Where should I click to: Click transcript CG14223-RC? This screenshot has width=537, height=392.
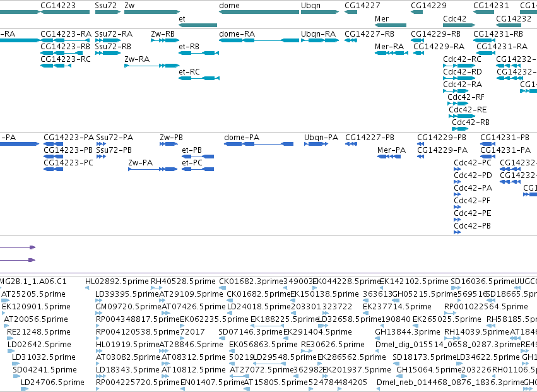point(56,66)
